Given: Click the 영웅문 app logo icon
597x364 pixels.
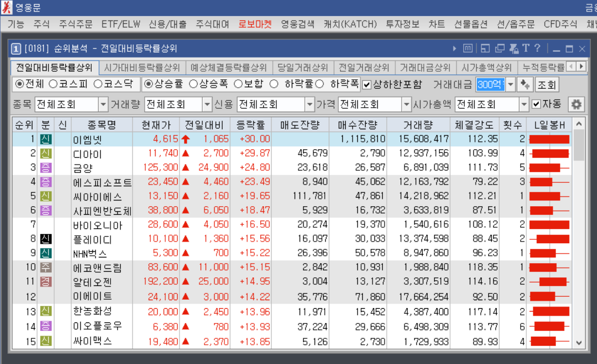Looking at the screenshot, I should point(6,7).
